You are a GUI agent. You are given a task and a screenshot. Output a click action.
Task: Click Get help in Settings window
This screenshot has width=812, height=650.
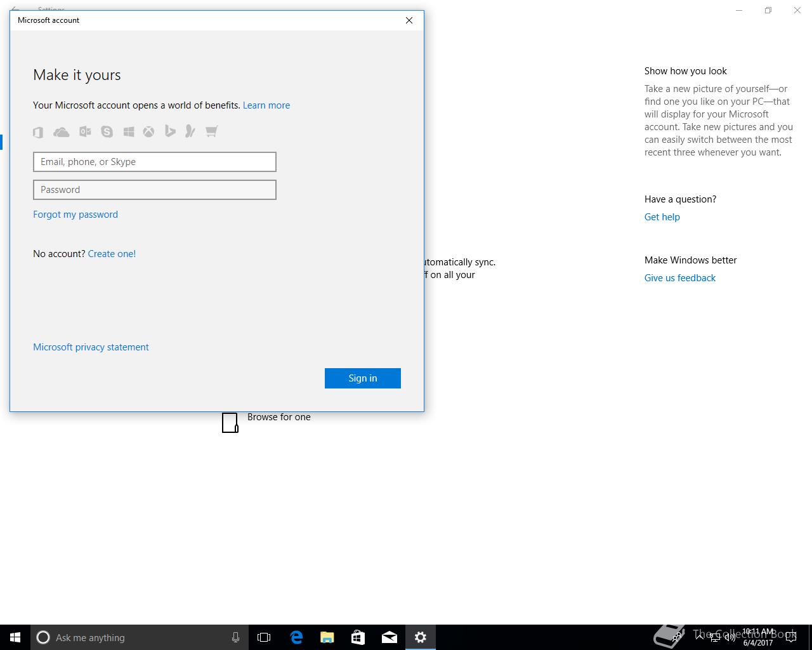pyautogui.click(x=662, y=217)
